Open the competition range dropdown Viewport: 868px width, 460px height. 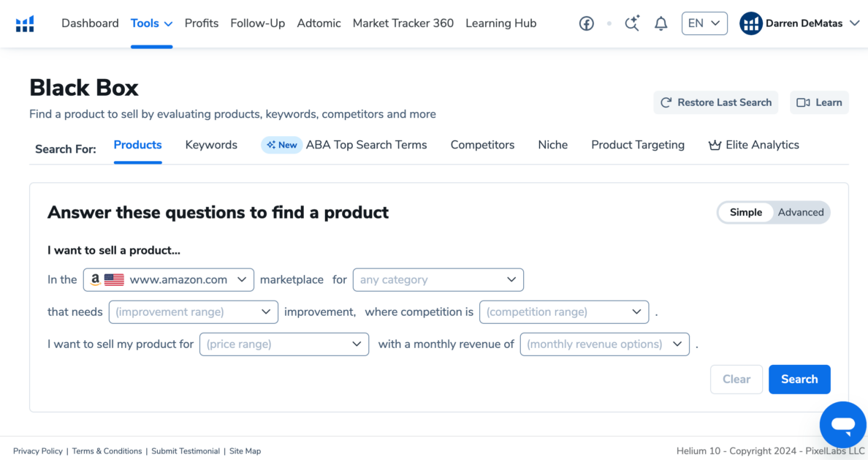tap(563, 312)
